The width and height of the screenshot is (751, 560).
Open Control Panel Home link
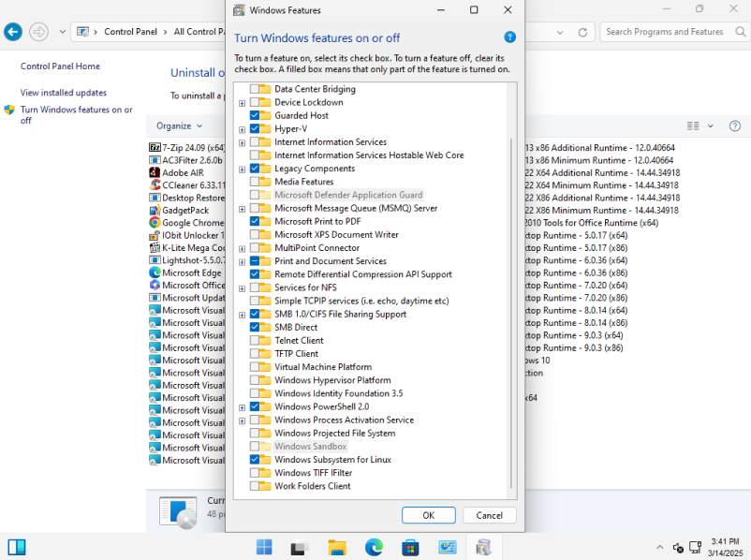point(60,66)
